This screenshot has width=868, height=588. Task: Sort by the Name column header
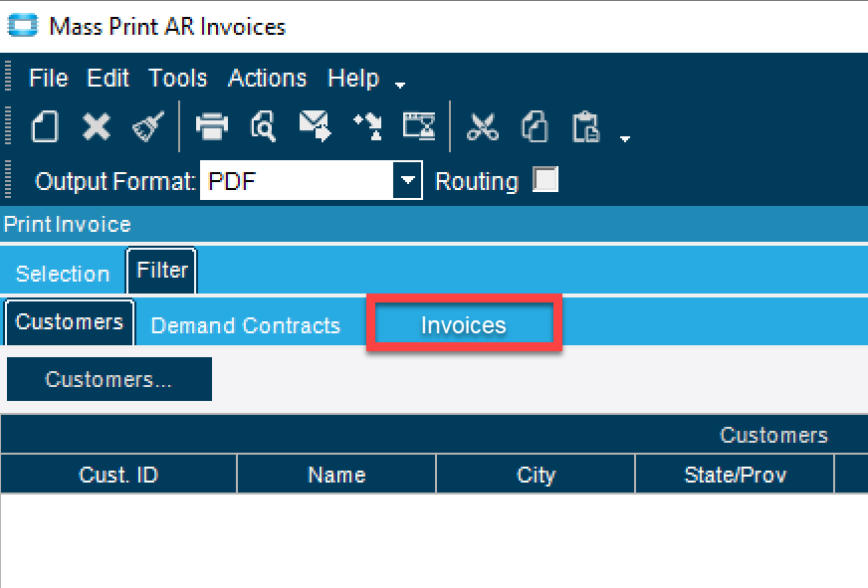[x=336, y=474]
